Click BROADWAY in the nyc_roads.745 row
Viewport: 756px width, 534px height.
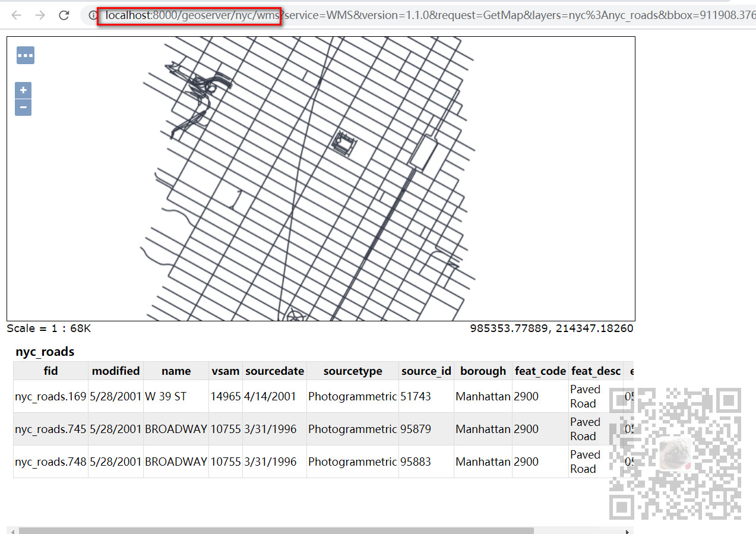click(x=176, y=429)
